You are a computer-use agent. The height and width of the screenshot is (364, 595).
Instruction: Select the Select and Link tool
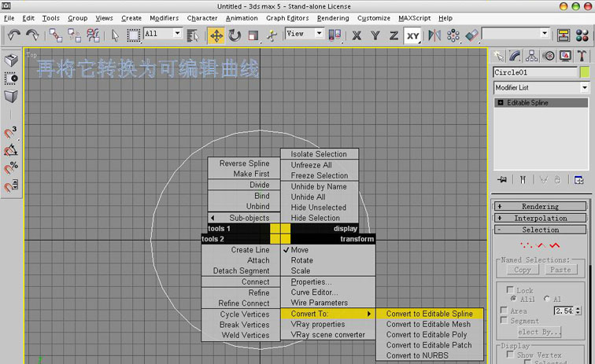pos(56,35)
